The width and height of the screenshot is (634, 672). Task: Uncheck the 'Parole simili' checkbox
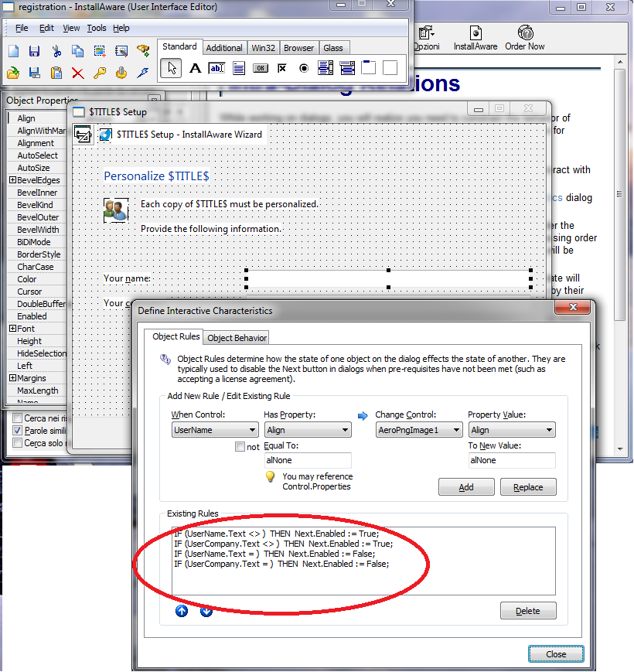point(18,430)
